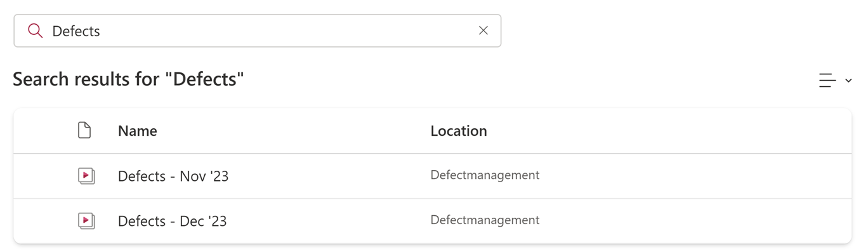Clear the search box with X
Viewport: 868px width, 252px height.
click(483, 30)
